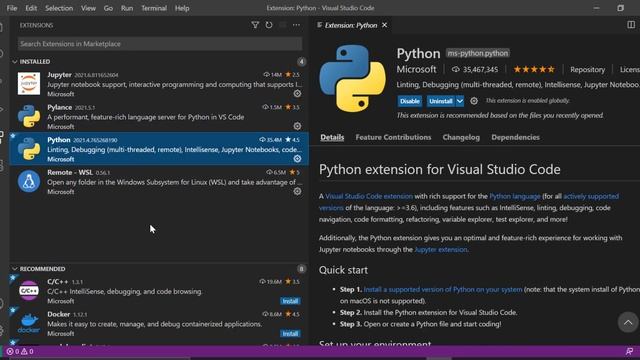
Task: Open the gear next to Uninstall button
Action: 473,101
